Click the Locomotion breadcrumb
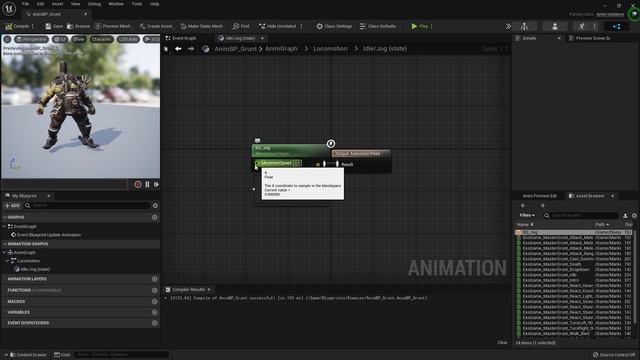The height and width of the screenshot is (360, 640). click(x=330, y=49)
